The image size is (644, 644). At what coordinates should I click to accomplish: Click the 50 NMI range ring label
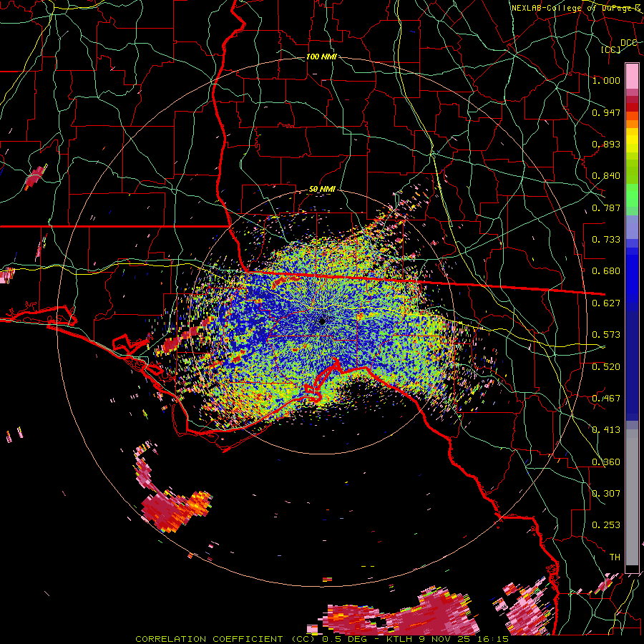coord(322,190)
